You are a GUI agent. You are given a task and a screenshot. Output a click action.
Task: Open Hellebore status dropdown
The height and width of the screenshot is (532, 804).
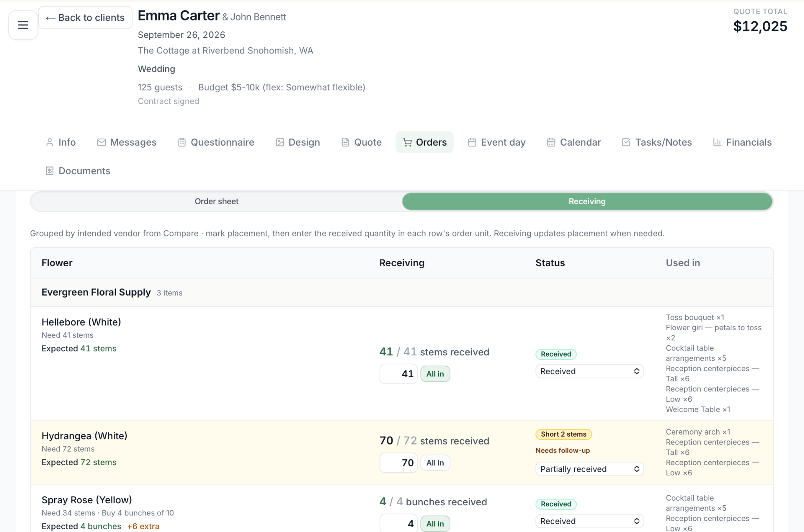click(590, 371)
